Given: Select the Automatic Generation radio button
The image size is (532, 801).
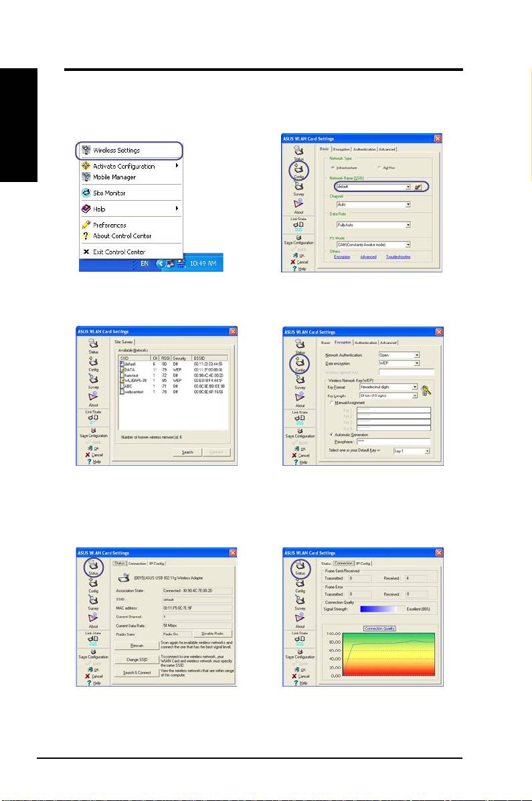Looking at the screenshot, I should [x=331, y=434].
